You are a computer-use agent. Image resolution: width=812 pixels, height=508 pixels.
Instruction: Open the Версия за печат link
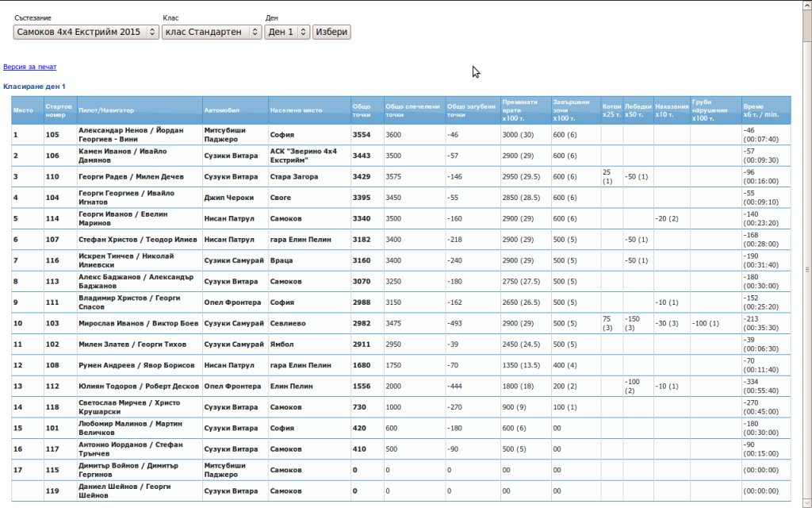pos(29,67)
